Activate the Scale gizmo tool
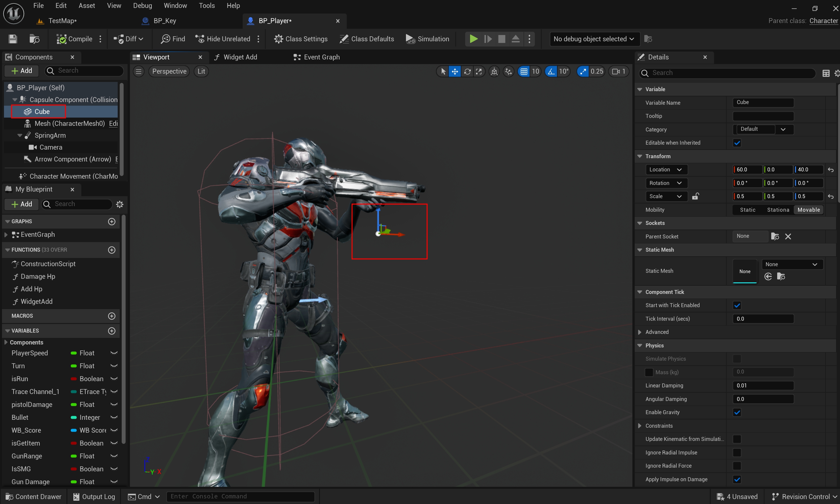This screenshot has height=504, width=840. [x=479, y=71]
